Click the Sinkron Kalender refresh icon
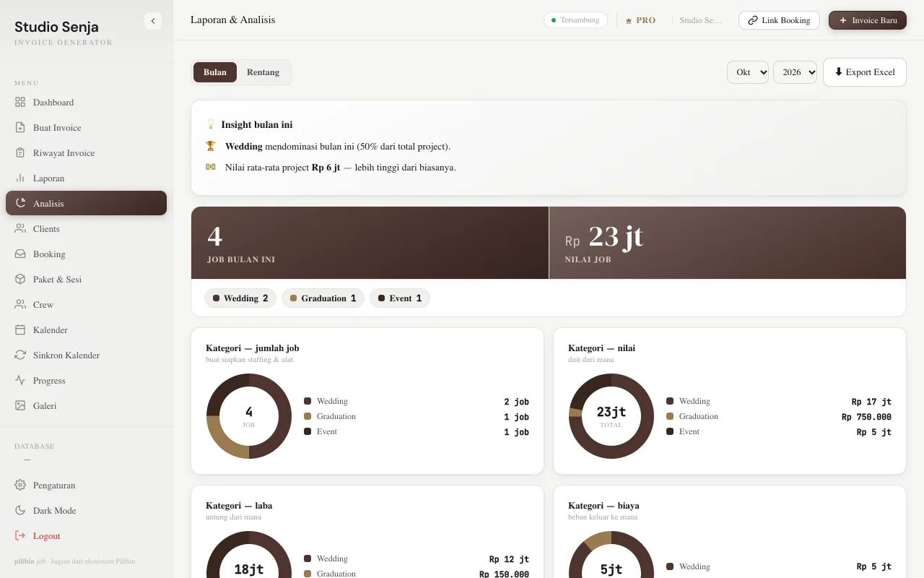924x578 pixels. [20, 355]
